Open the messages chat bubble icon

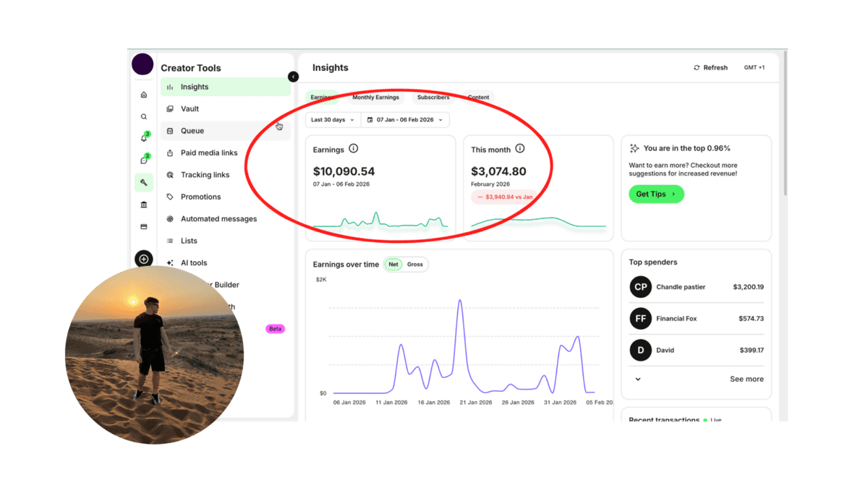coord(144,160)
